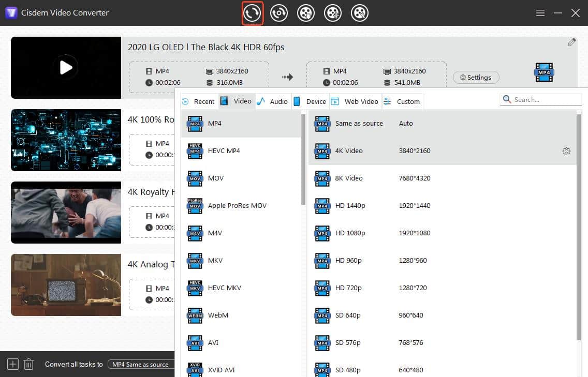Open the Web Video tab
Image resolution: width=588 pixels, height=377 pixels.
coord(355,101)
